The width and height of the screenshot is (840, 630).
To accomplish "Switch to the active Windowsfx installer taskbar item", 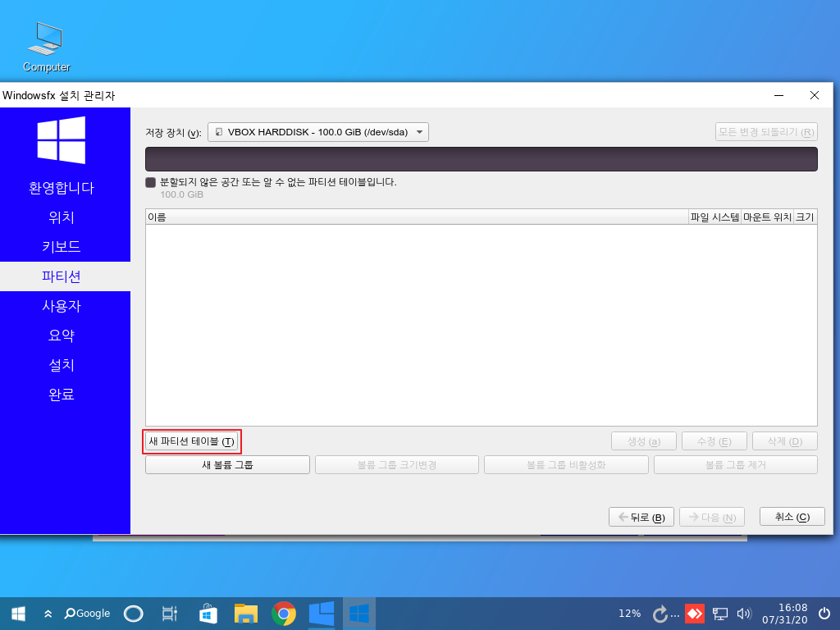I will pos(359,614).
